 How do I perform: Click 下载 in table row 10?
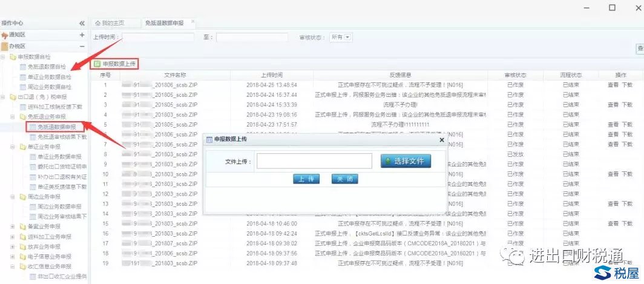tap(627, 174)
